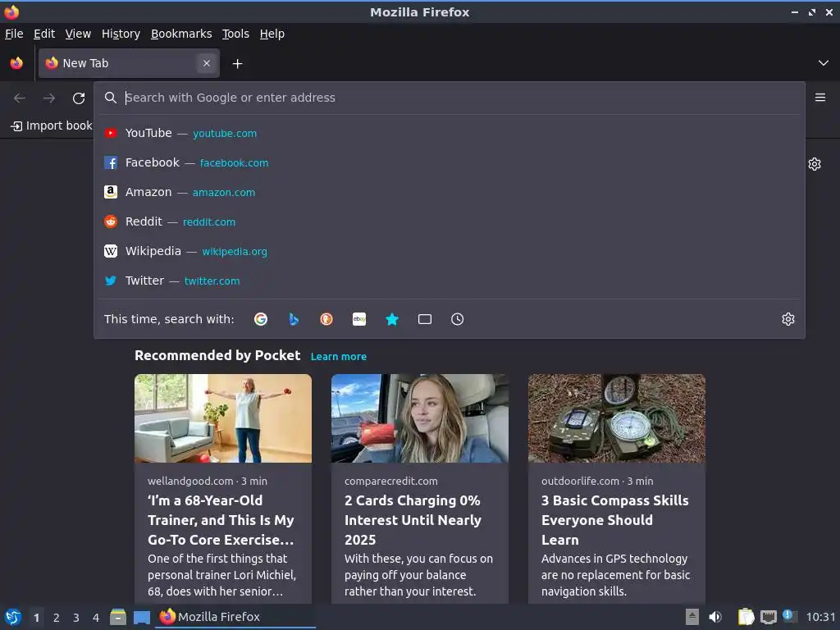Open the Edit menu

(44, 34)
